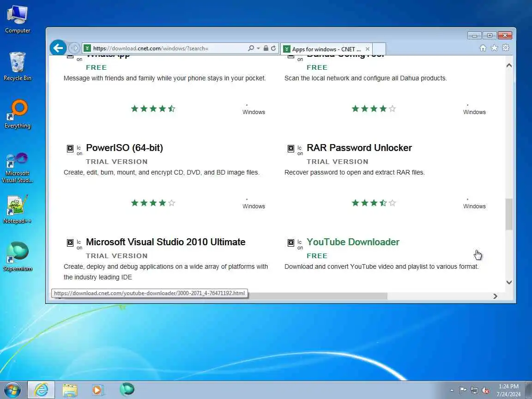Minimize the Internet Explorer window
The height and width of the screenshot is (399, 532).
click(x=474, y=35)
